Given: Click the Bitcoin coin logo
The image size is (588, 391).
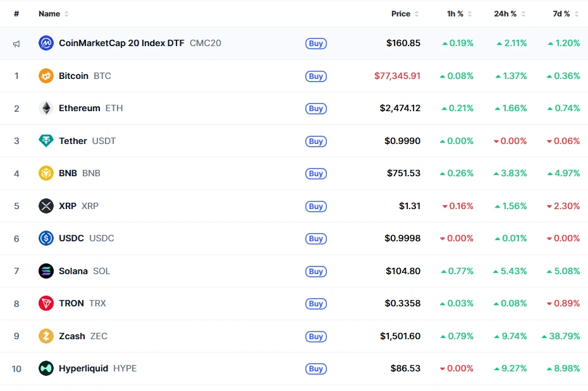Looking at the screenshot, I should tap(46, 76).
